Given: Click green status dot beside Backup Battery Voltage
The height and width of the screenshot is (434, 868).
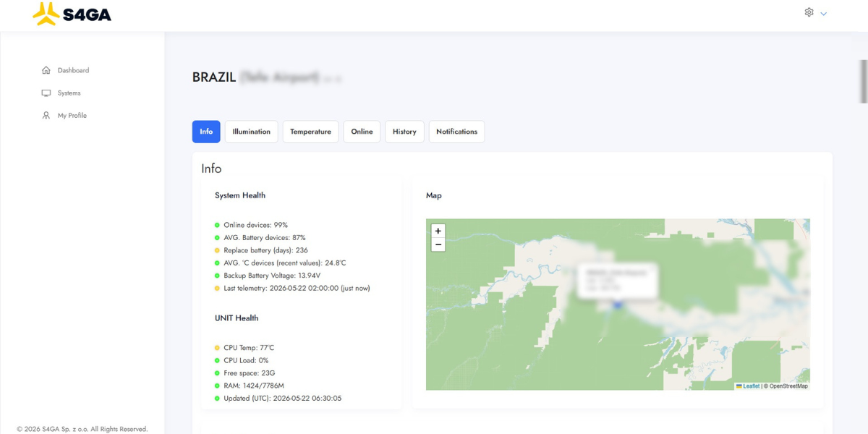Looking at the screenshot, I should [x=217, y=276].
